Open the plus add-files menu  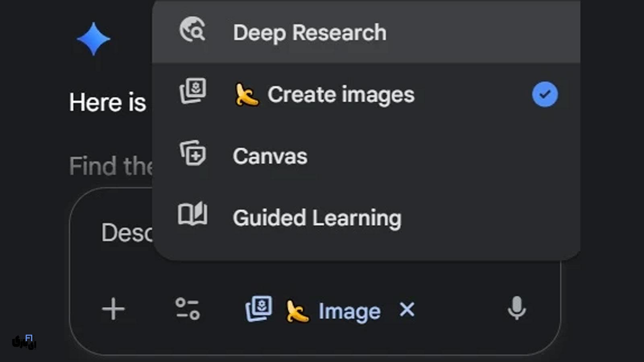click(114, 309)
